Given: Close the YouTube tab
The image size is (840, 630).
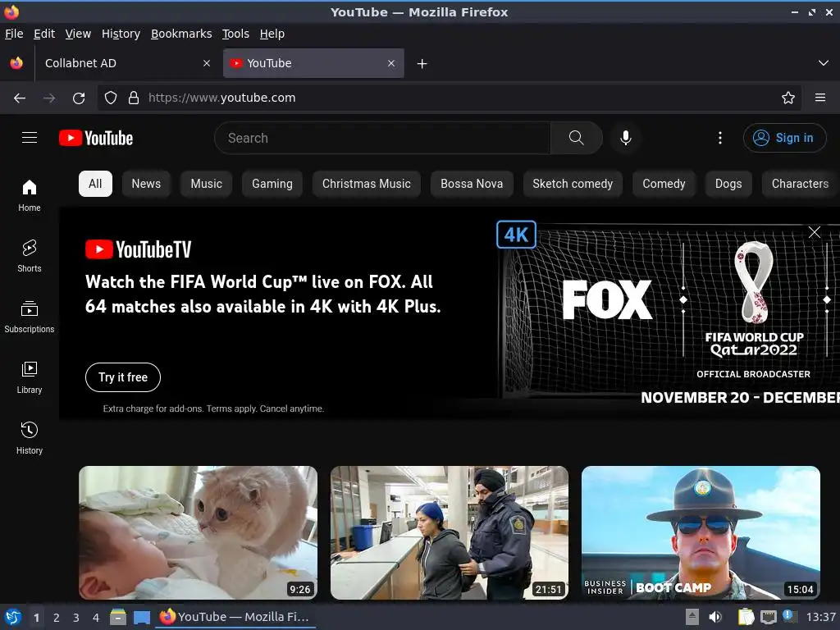Looking at the screenshot, I should pos(391,63).
